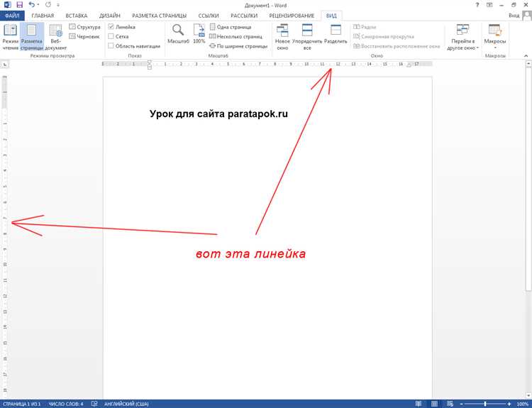Open the ФАЙЛ tab
Viewport: 532px width, 408px height.
point(12,16)
